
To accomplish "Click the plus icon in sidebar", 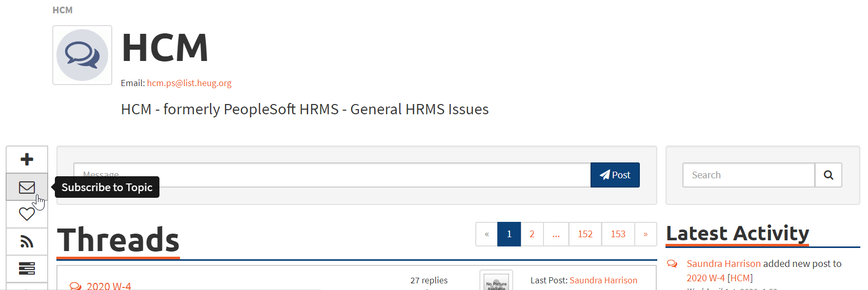I will (27, 159).
